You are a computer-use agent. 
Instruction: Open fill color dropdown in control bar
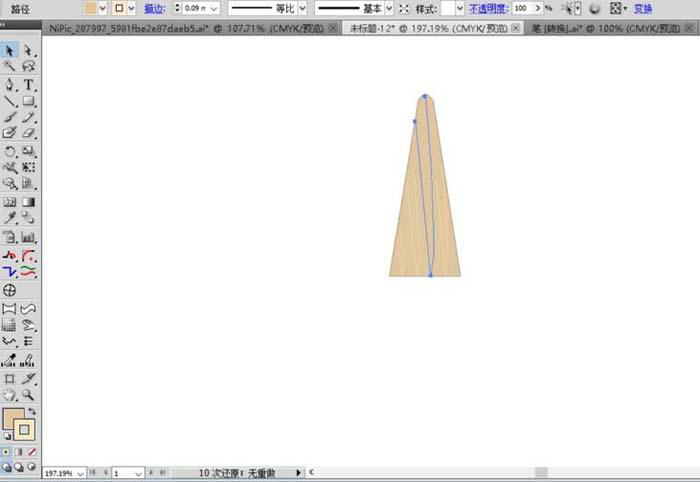point(103,8)
